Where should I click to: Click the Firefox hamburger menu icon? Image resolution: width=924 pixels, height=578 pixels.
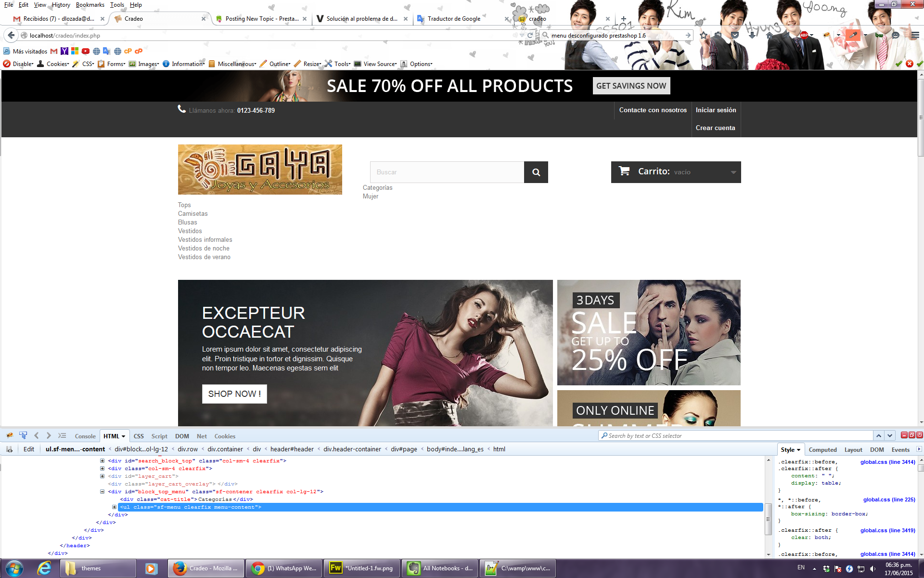coord(915,35)
